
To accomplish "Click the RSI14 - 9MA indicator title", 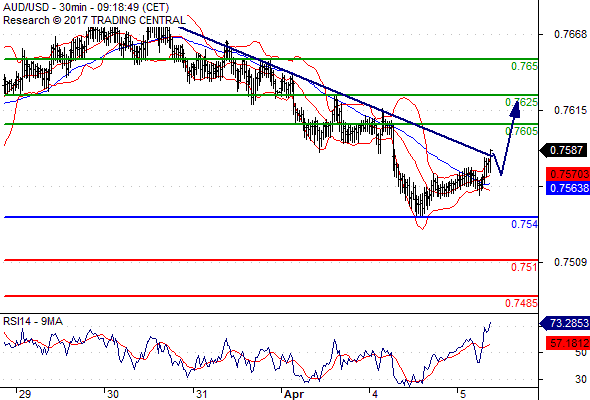I will [x=33, y=321].
